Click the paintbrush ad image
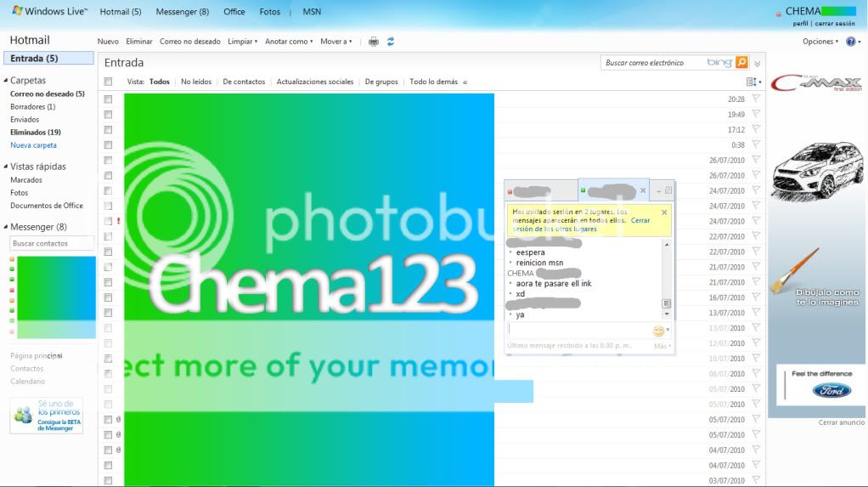Viewport: 868px width, 487px height. pyautogui.click(x=796, y=270)
